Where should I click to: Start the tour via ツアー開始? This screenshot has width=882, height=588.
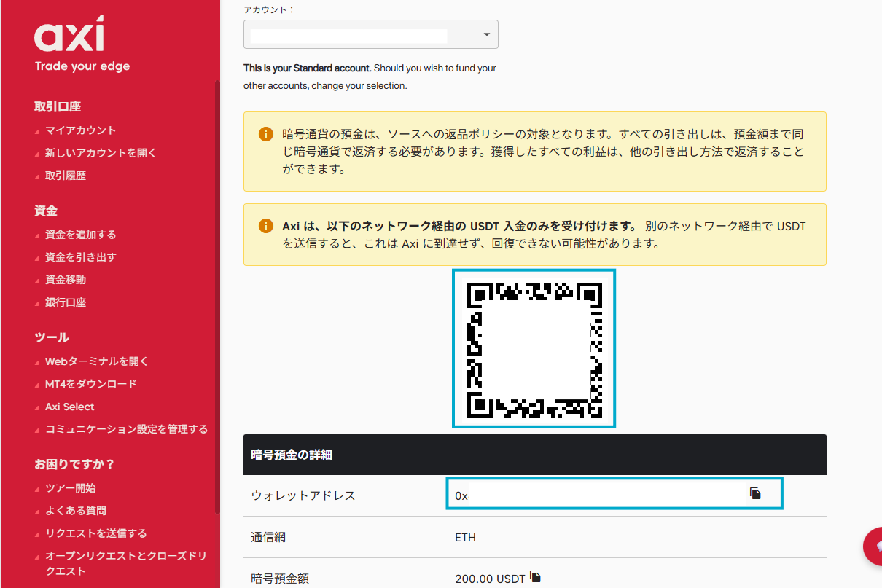71,488
